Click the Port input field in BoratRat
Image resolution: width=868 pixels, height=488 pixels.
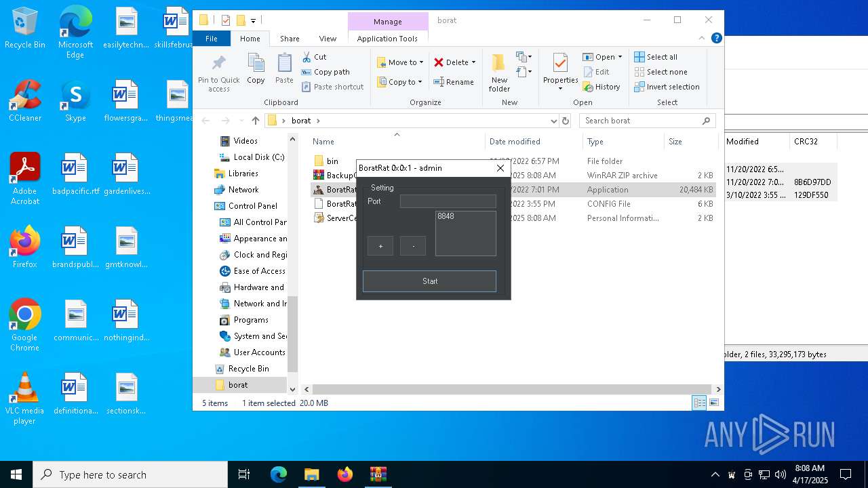(448, 201)
